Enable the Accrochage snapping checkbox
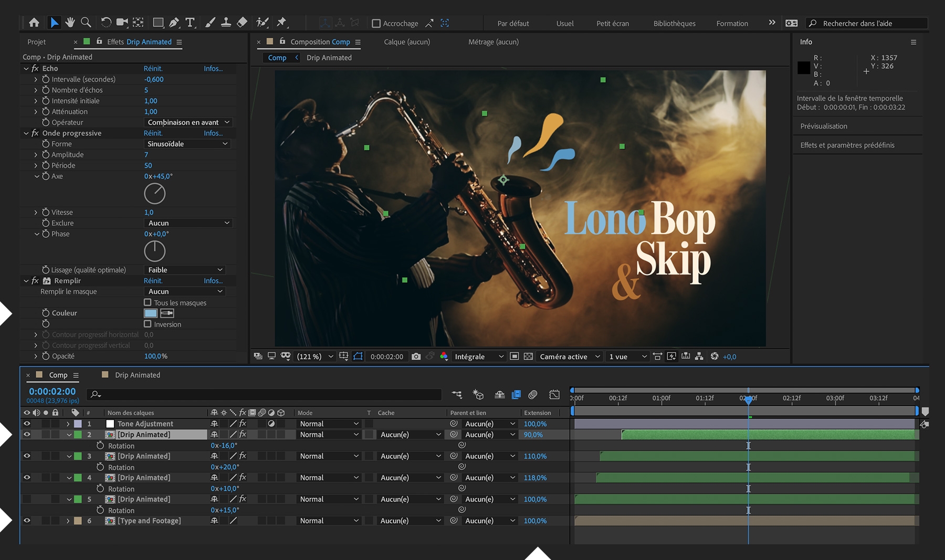The image size is (945, 560). [x=376, y=24]
